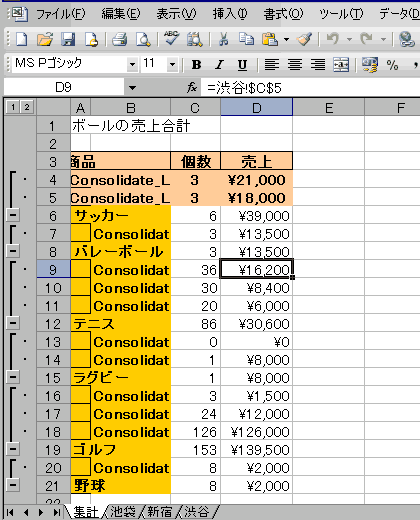Open the Paste options dropdown arrow
The height and width of the screenshot is (520, 420).
(x=286, y=39)
